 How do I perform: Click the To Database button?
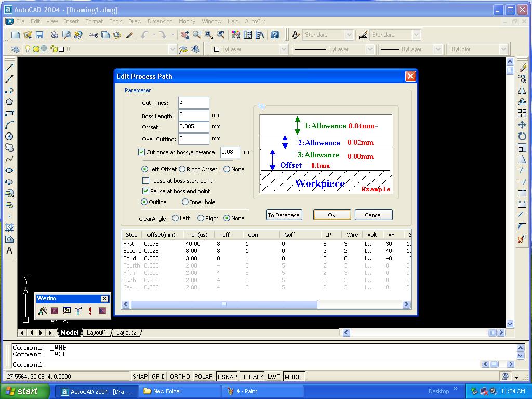[284, 215]
